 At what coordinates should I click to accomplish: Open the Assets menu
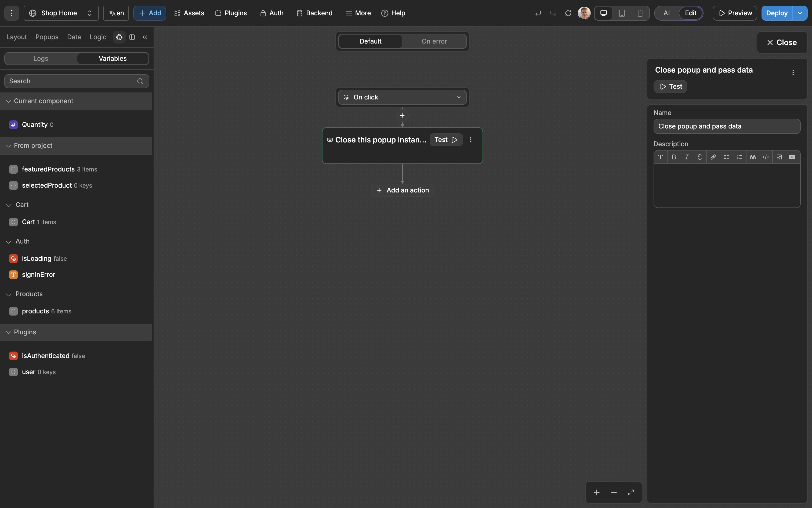pyautogui.click(x=189, y=13)
